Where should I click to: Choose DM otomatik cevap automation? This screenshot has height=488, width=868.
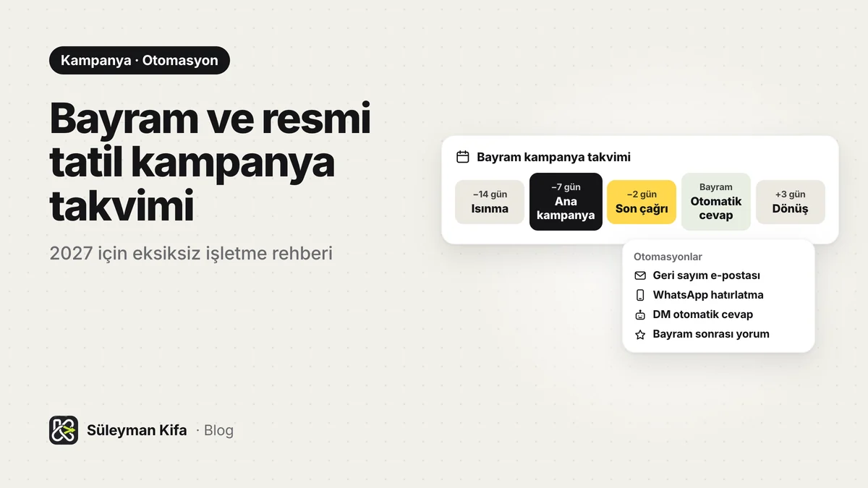pos(694,314)
